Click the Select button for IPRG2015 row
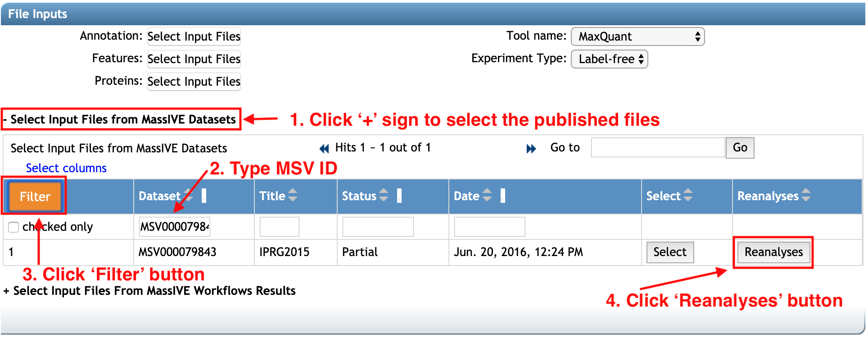 [x=670, y=252]
